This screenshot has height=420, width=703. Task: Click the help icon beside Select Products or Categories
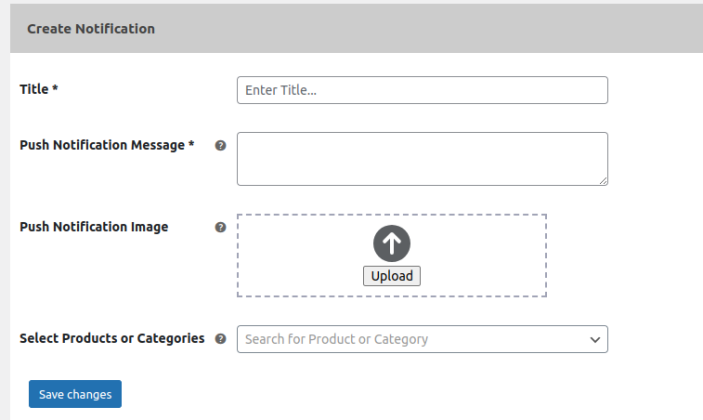[220, 339]
